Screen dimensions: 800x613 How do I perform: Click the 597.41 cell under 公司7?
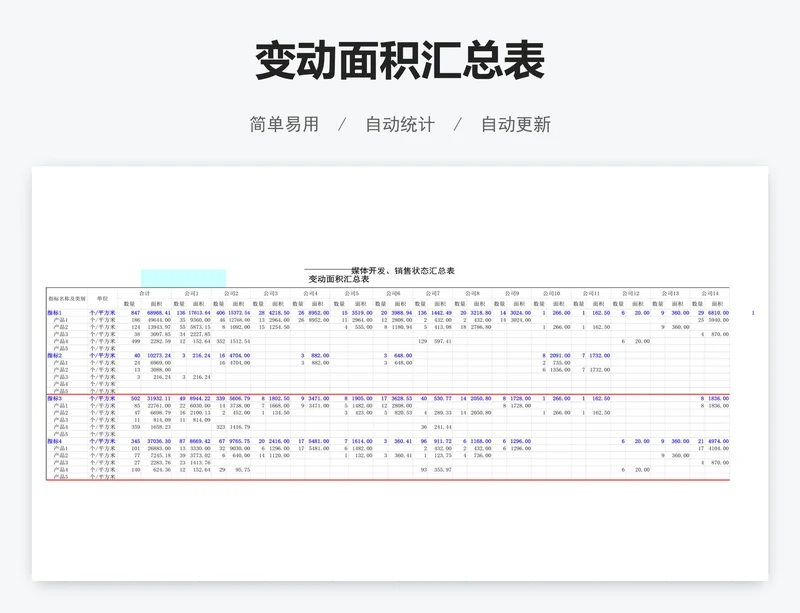(443, 341)
